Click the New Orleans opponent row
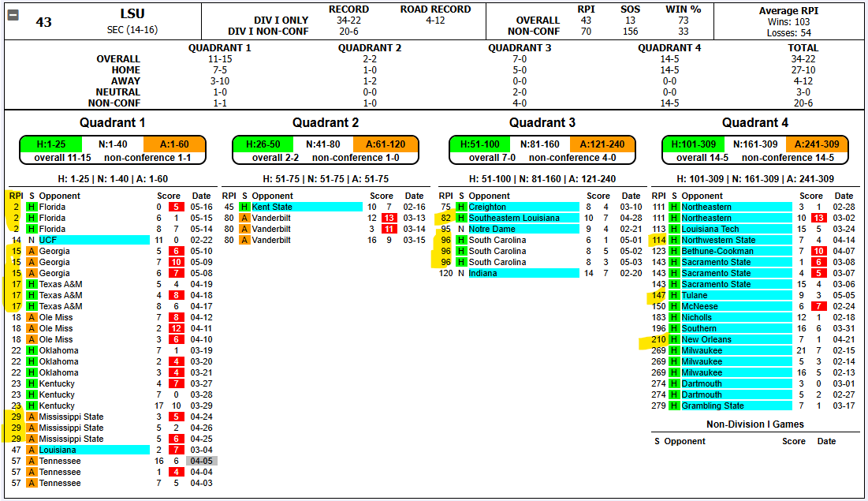The image size is (868, 501). point(736,340)
